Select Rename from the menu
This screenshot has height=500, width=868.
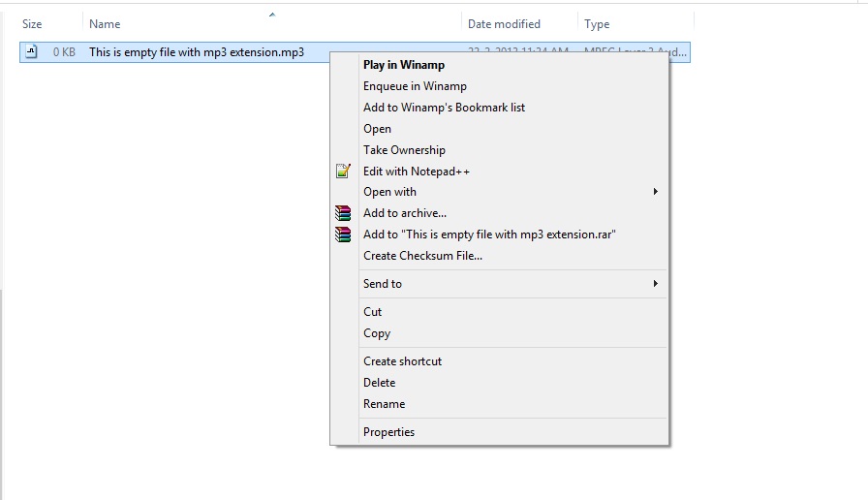385,404
